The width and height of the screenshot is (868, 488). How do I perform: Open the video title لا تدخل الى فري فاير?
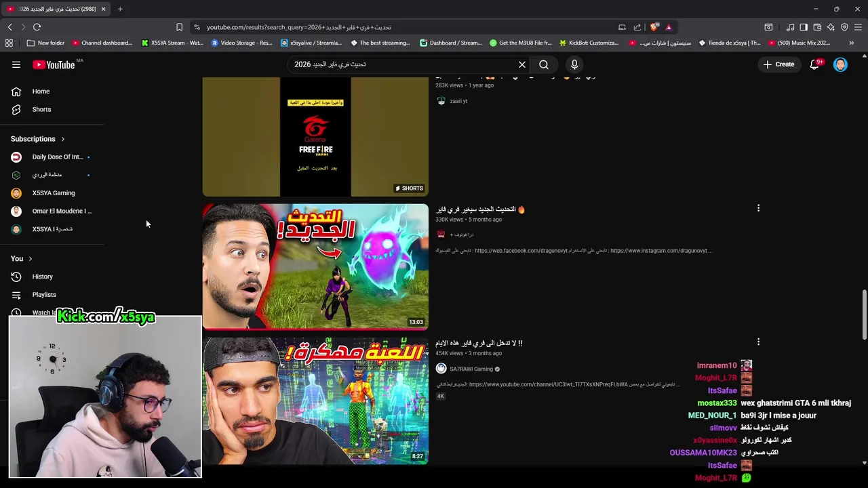(479, 344)
